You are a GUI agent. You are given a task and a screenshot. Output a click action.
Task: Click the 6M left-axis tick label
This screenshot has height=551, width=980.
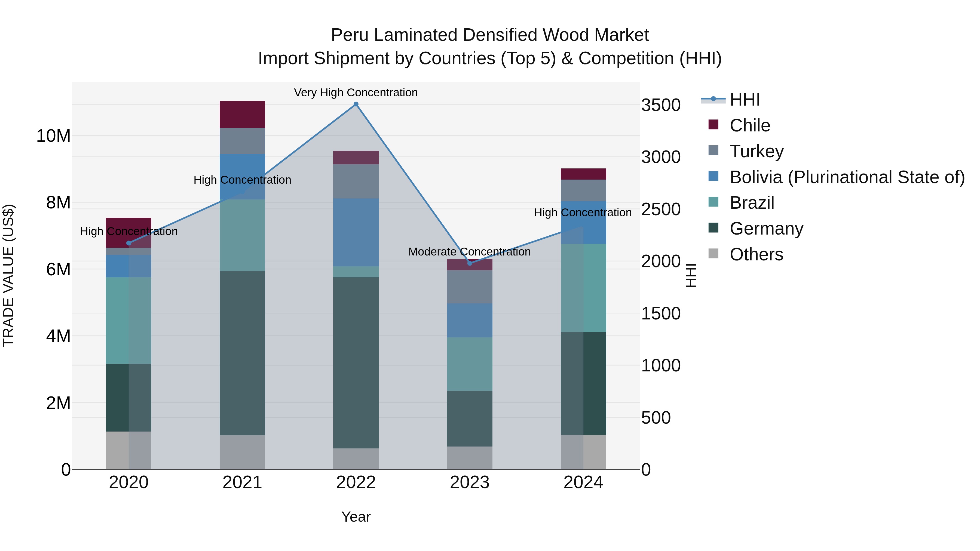pos(58,269)
